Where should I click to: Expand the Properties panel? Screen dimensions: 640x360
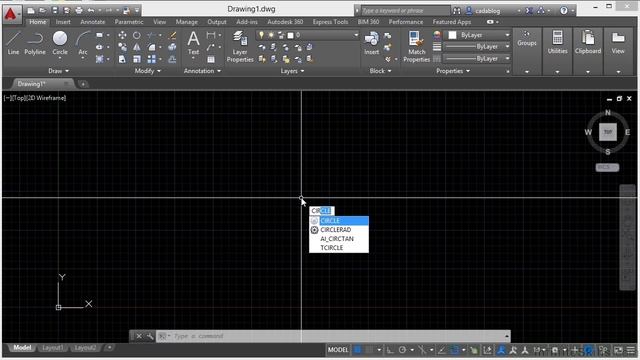click(x=453, y=71)
